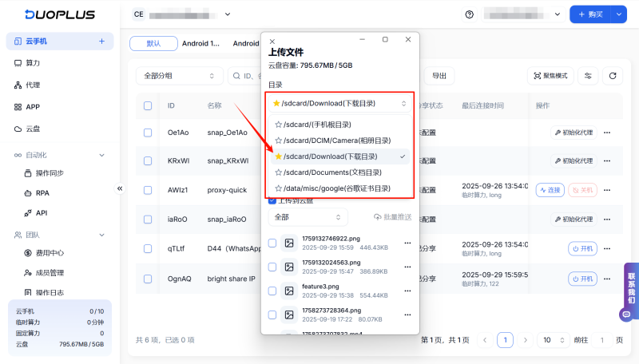
Task: Check the box for device KRxWI
Action: click(148, 160)
